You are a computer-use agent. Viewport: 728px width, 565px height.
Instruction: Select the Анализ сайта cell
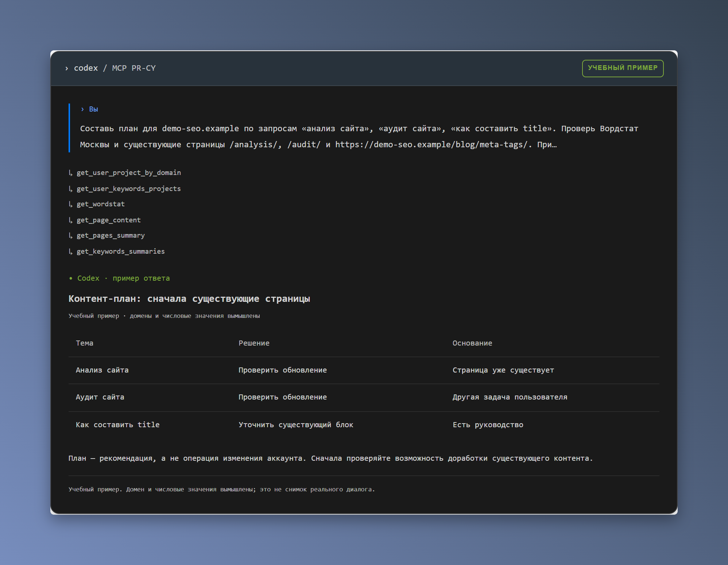point(102,370)
